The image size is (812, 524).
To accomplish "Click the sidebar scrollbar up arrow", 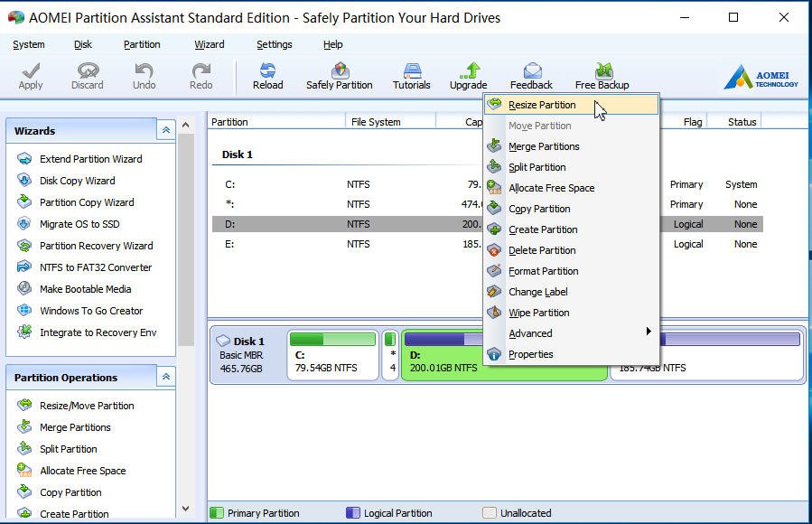I will tap(186, 125).
